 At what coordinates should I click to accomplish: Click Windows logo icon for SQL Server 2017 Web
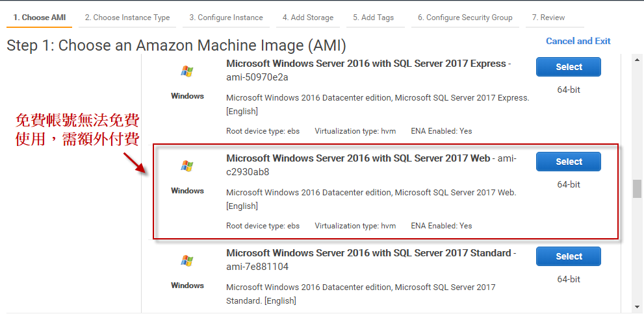[x=187, y=166]
